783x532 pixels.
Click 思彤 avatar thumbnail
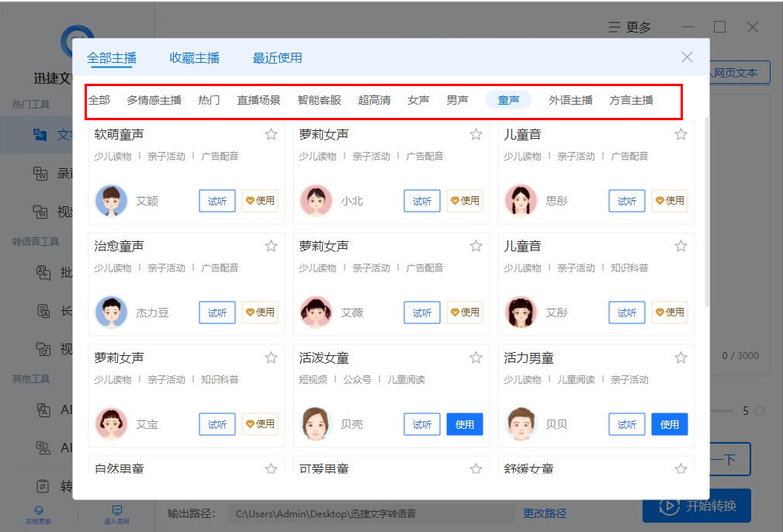pyautogui.click(x=521, y=201)
